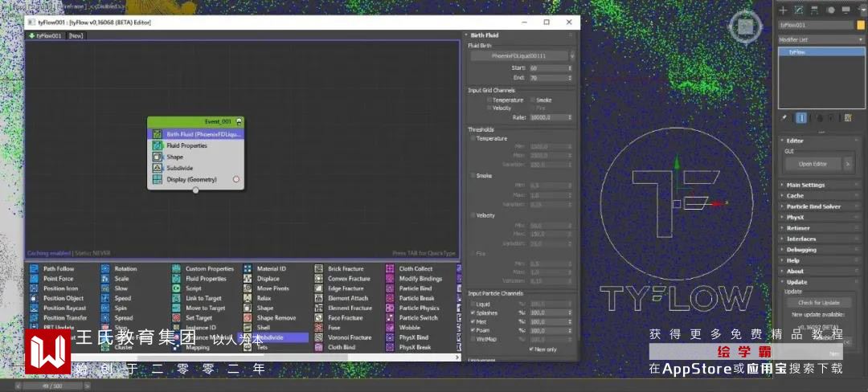The width and height of the screenshot is (868, 392).
Task: Select the Fluid Properties operator in Event_001
Action: coord(195,146)
